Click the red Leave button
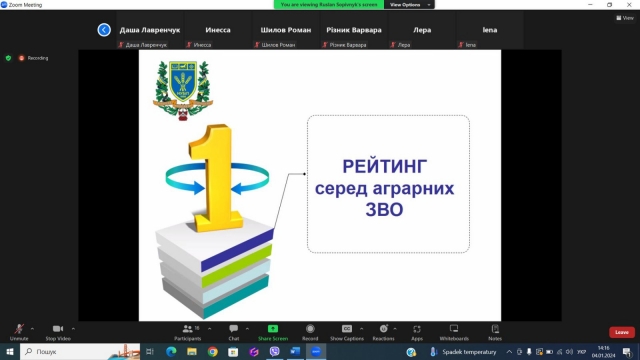 (x=622, y=332)
